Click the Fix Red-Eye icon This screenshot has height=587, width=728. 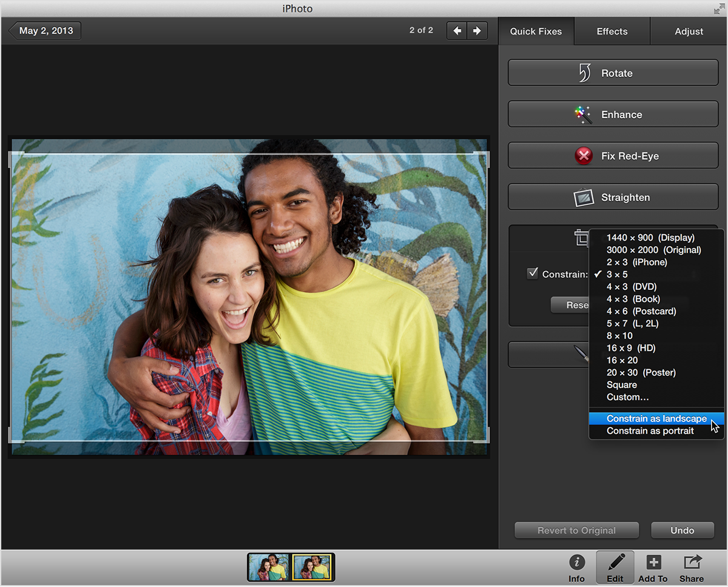[584, 156]
